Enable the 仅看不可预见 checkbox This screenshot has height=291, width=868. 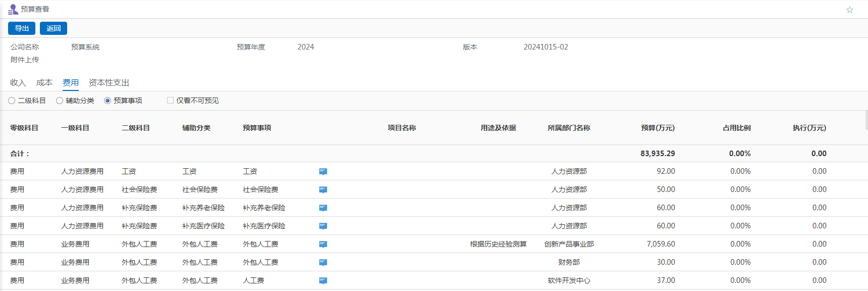(x=170, y=101)
